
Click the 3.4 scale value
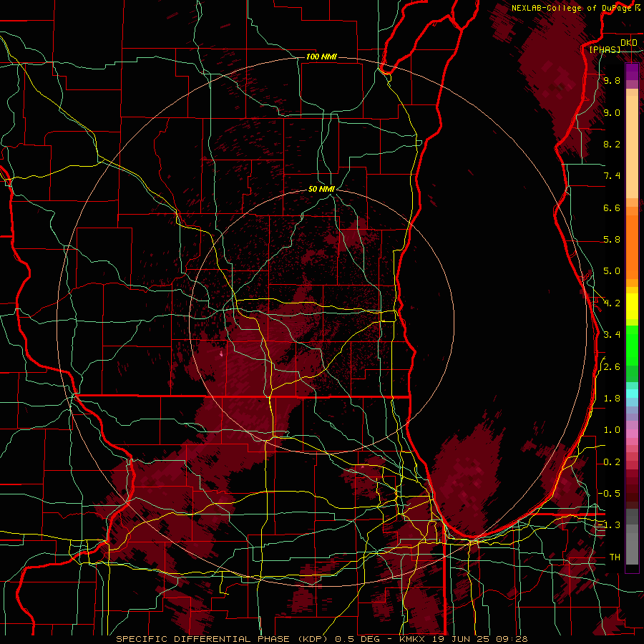click(612, 335)
